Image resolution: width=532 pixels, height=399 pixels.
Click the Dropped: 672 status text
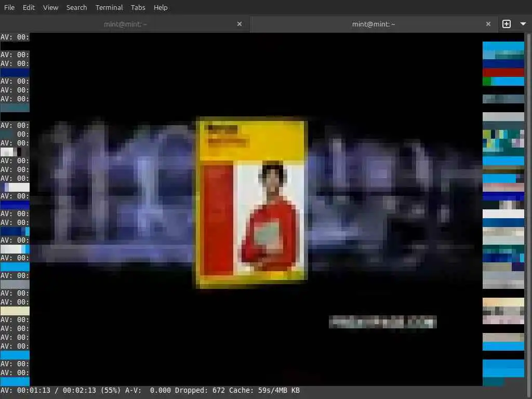pyautogui.click(x=200, y=391)
